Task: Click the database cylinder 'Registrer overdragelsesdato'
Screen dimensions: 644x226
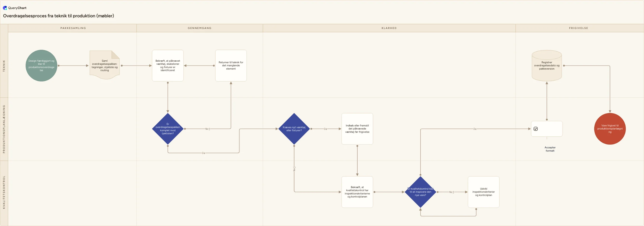Action: [547, 66]
